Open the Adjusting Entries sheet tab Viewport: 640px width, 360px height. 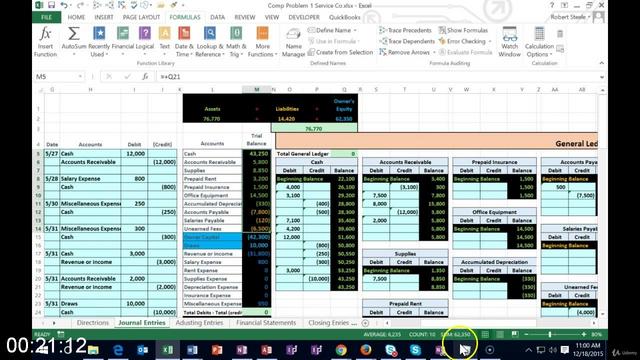[199, 323]
